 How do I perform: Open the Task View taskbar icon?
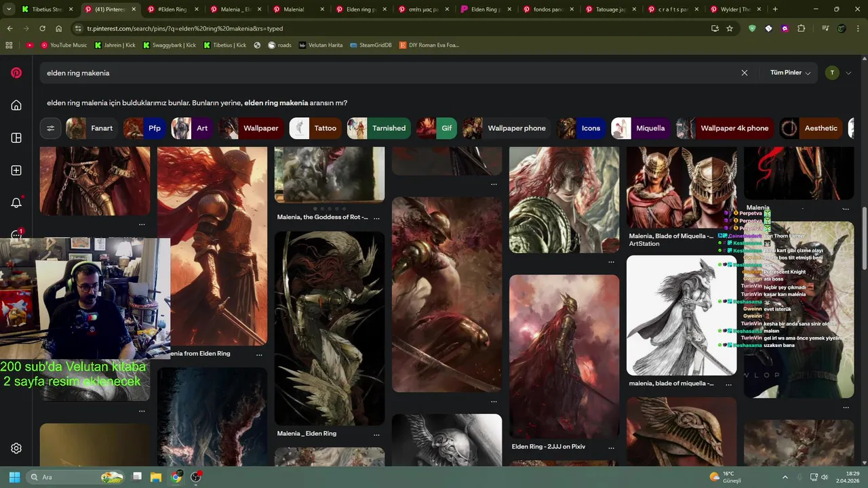[136, 477]
